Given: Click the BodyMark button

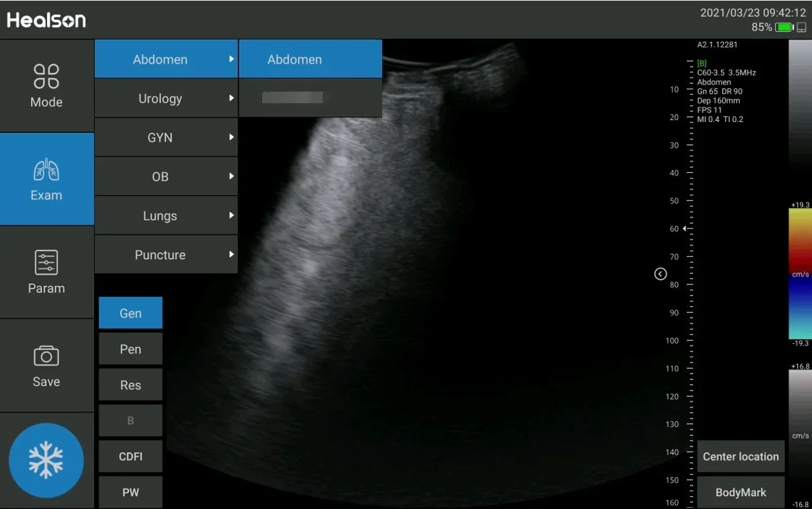Looking at the screenshot, I should pyautogui.click(x=741, y=492).
